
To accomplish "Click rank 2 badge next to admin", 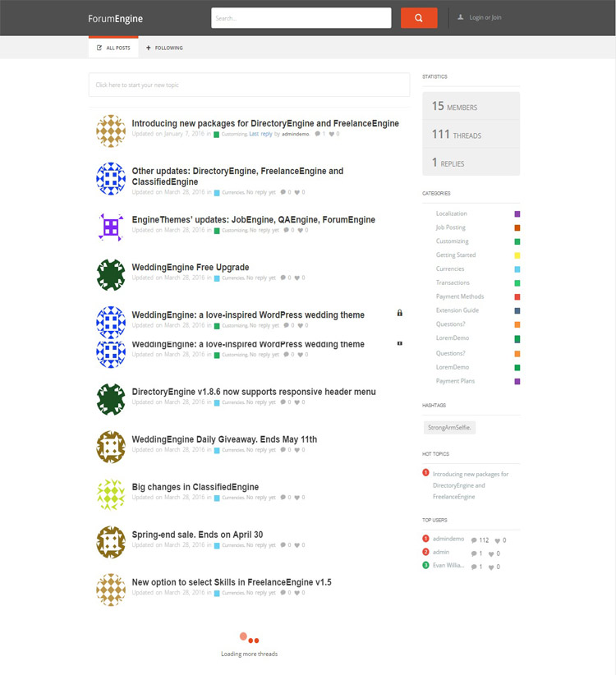I will point(425,552).
